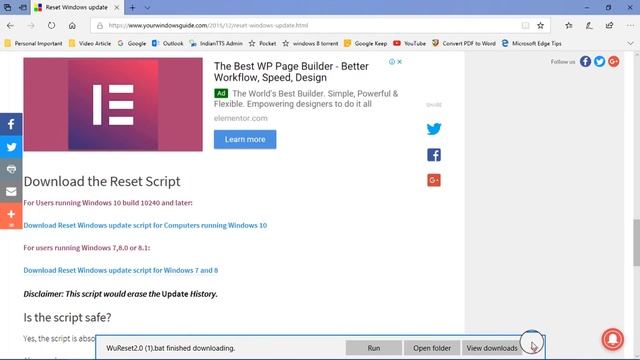
Task: Refresh the current page
Action: 51,25
